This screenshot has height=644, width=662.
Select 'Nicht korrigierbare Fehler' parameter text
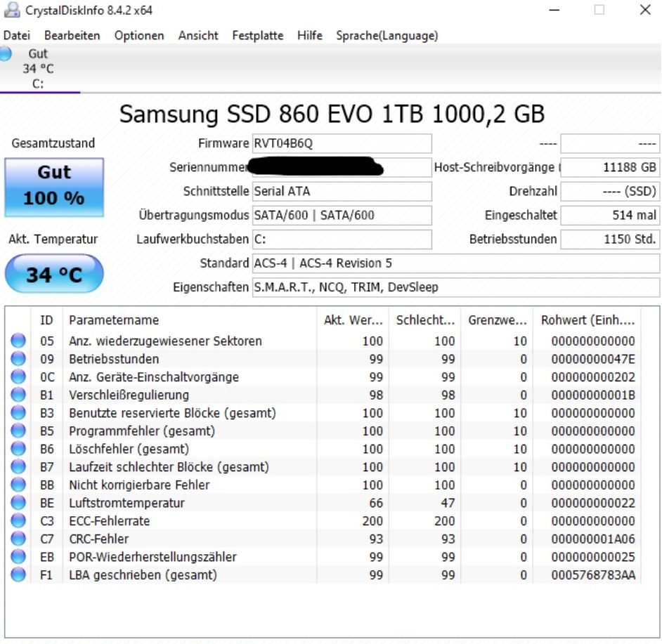pyautogui.click(x=139, y=485)
